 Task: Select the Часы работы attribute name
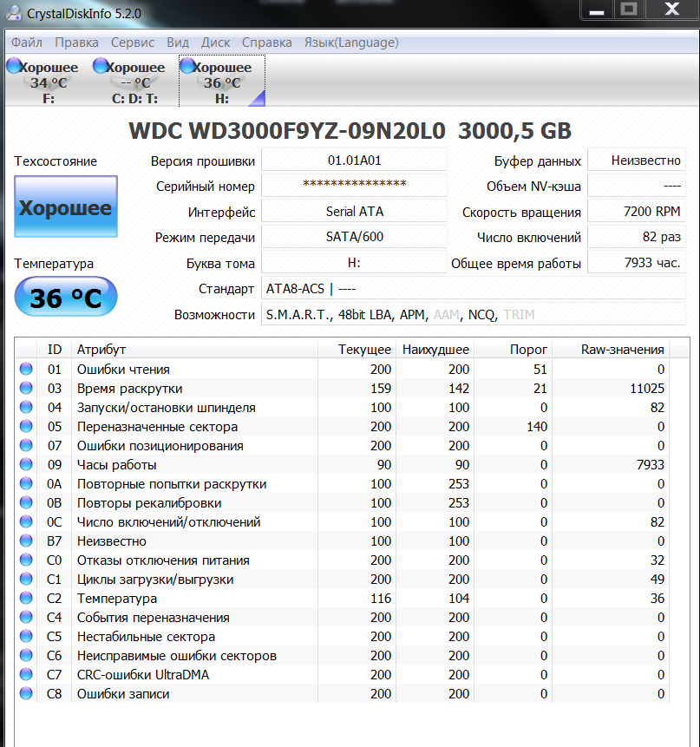click(x=116, y=465)
